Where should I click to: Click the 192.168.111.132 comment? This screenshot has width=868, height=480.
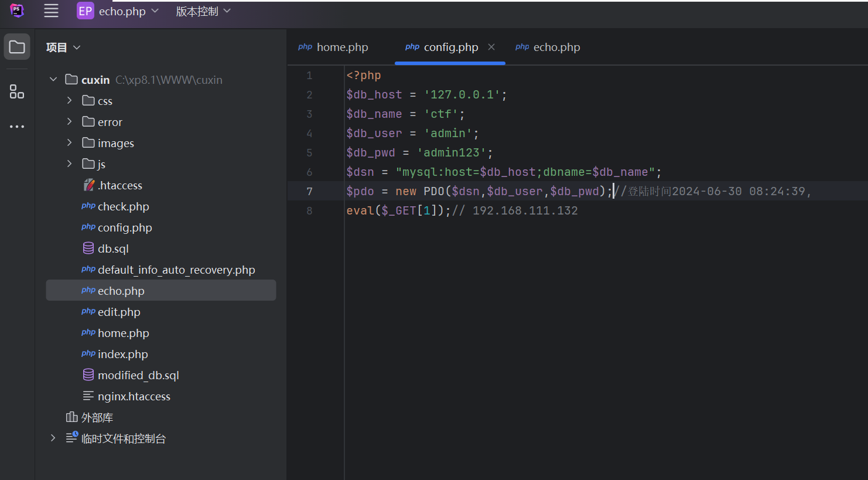coord(525,210)
